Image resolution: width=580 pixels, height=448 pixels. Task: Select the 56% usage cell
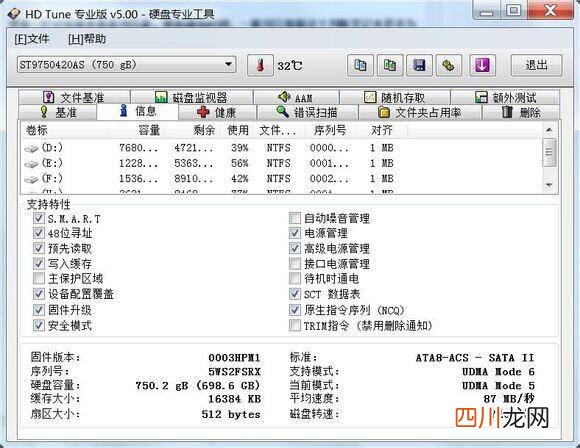pyautogui.click(x=239, y=163)
